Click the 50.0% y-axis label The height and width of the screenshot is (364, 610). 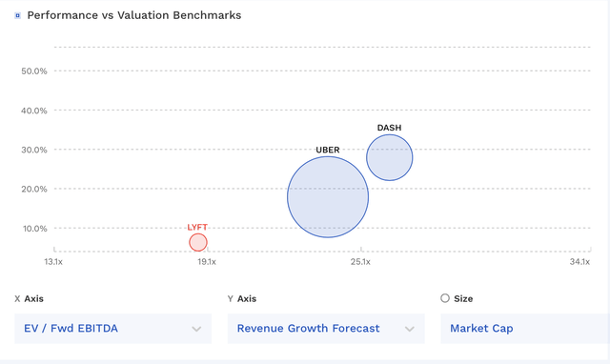pyautogui.click(x=34, y=71)
